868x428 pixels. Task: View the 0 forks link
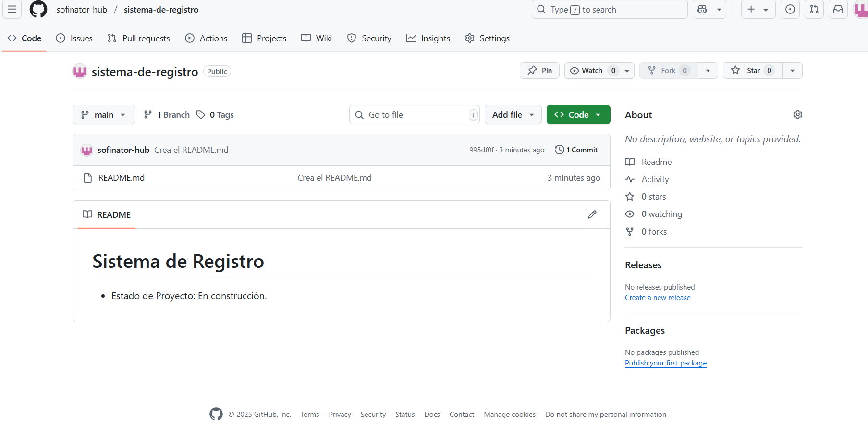pos(646,232)
